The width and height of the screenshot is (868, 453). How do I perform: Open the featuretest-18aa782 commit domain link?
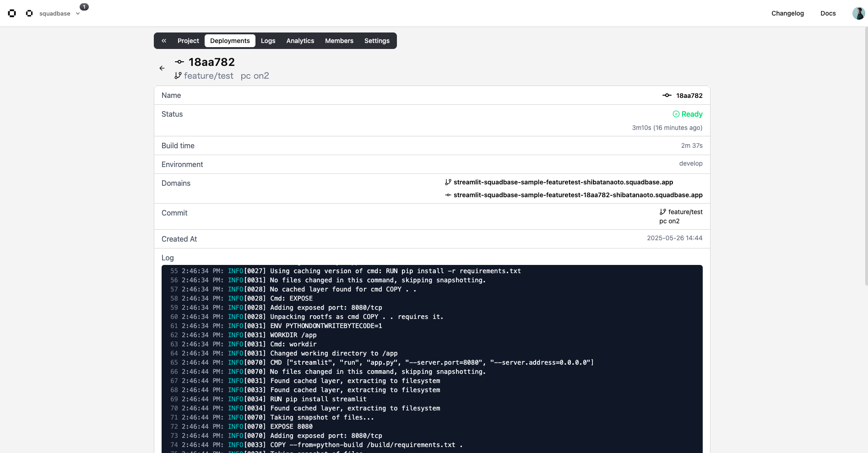tap(578, 195)
